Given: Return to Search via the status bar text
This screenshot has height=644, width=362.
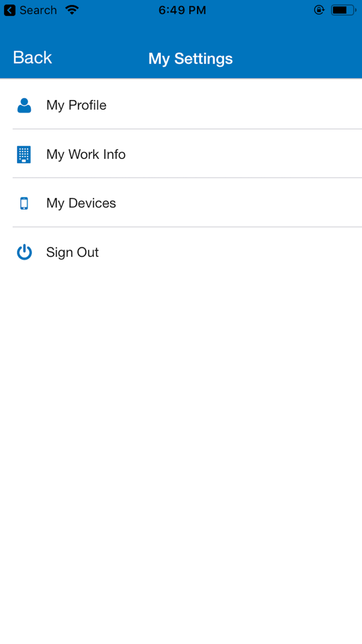Looking at the screenshot, I should tap(38, 10).
